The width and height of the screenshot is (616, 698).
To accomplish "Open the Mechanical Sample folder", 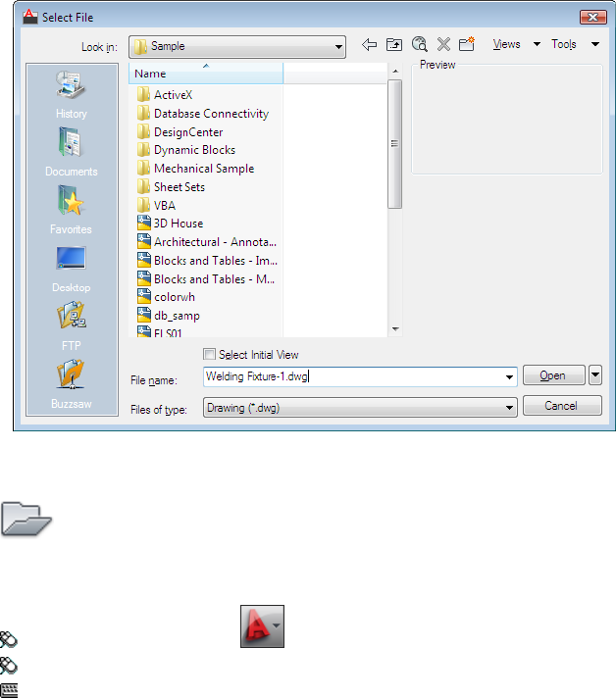I will tap(195, 169).
